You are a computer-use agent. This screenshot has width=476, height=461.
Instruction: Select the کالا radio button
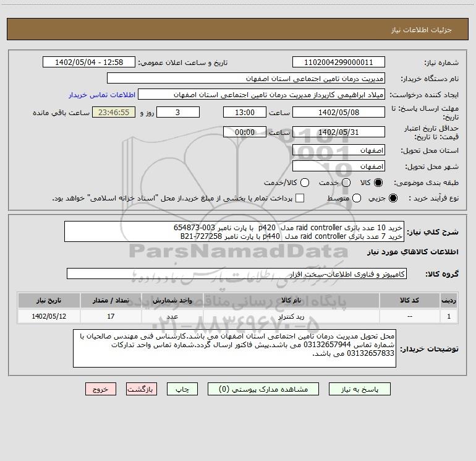[x=378, y=183]
